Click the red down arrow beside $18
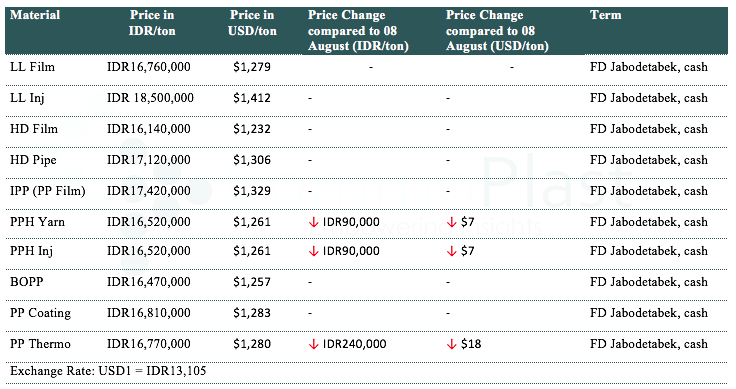This screenshot has height=389, width=736. [452, 345]
